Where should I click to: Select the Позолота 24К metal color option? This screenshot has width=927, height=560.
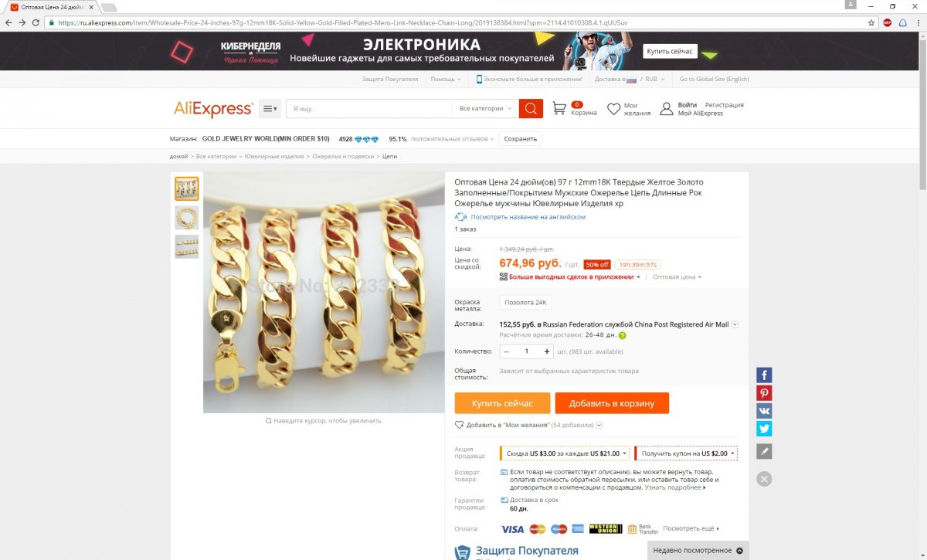click(x=526, y=302)
